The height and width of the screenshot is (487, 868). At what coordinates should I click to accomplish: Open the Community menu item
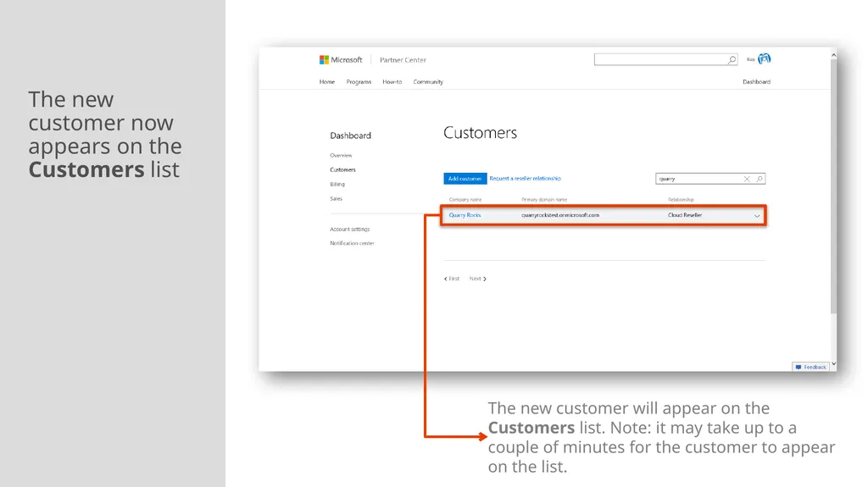[x=428, y=82]
